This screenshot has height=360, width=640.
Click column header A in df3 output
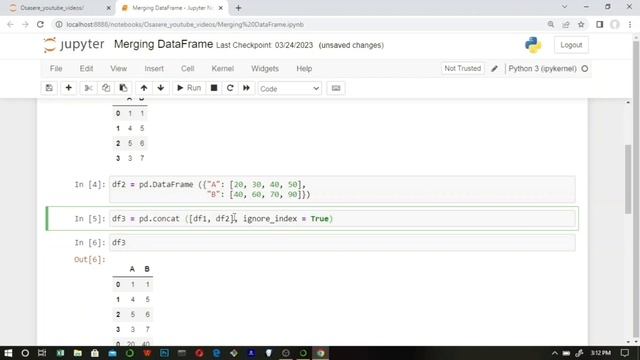point(132,269)
